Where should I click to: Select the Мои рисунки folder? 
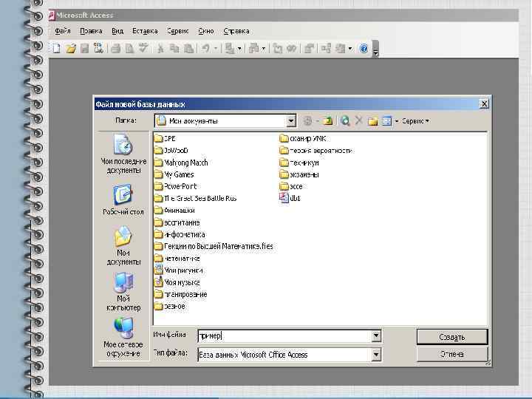pyautogui.click(x=179, y=270)
